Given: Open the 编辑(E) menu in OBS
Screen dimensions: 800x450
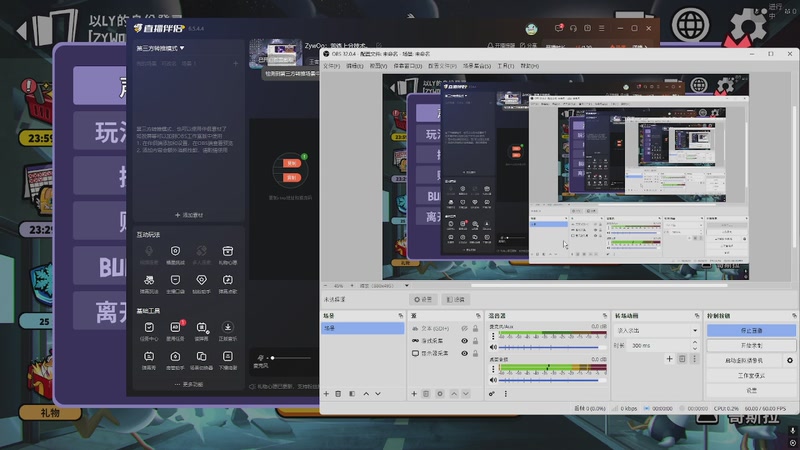Looking at the screenshot, I should 355,66.
